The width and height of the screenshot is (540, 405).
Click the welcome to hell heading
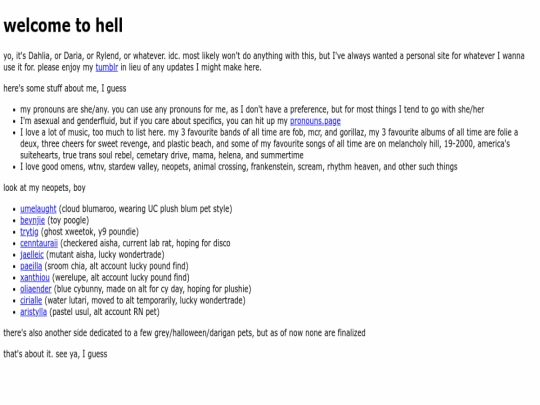(63, 25)
